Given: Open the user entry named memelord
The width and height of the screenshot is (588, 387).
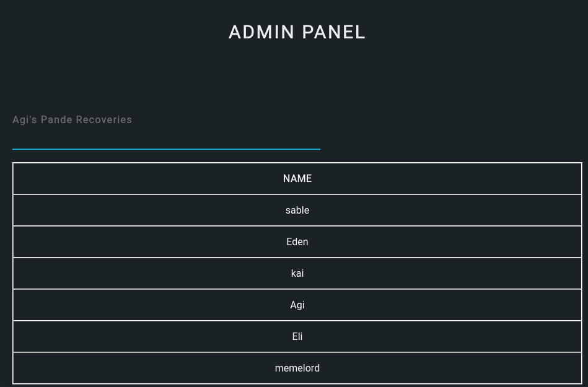Looking at the screenshot, I should coord(297,368).
